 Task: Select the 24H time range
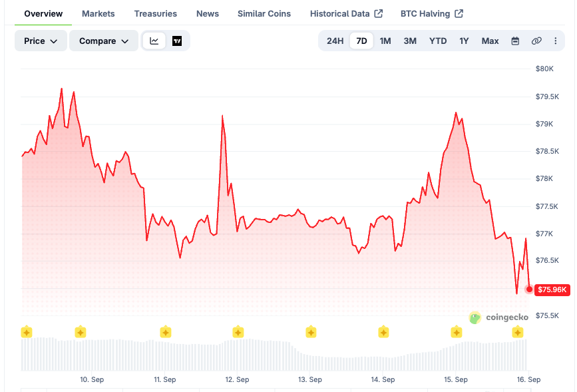[335, 41]
